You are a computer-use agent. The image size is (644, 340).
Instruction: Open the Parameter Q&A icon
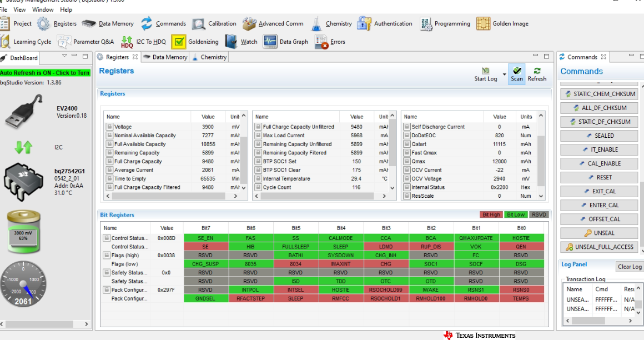pyautogui.click(x=64, y=42)
